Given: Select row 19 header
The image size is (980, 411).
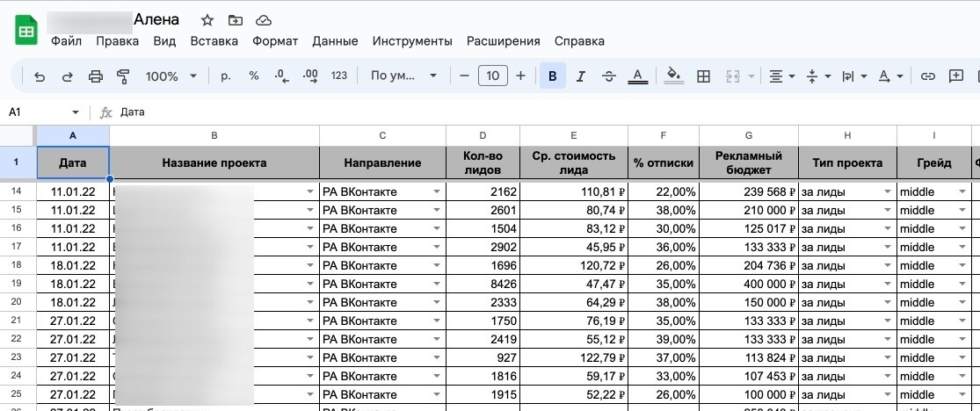Looking at the screenshot, I should pos(17,284).
